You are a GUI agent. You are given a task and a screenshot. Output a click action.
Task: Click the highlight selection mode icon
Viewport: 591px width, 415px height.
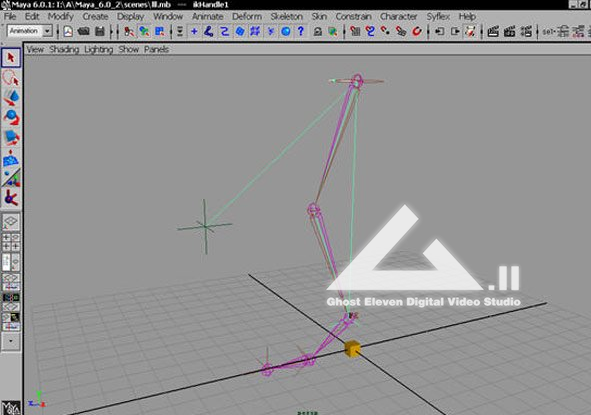coord(332,31)
